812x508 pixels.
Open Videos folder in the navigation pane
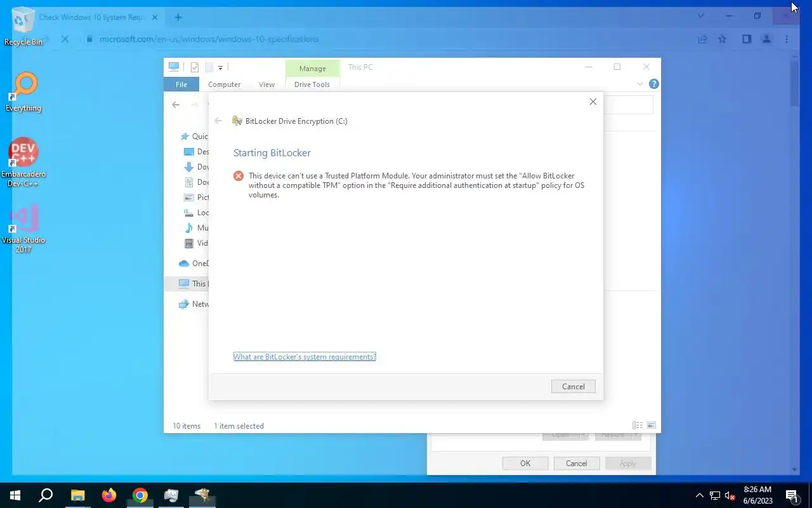pyautogui.click(x=196, y=243)
